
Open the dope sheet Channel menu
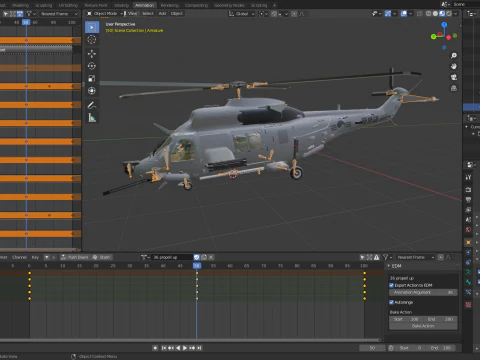(x=19, y=257)
